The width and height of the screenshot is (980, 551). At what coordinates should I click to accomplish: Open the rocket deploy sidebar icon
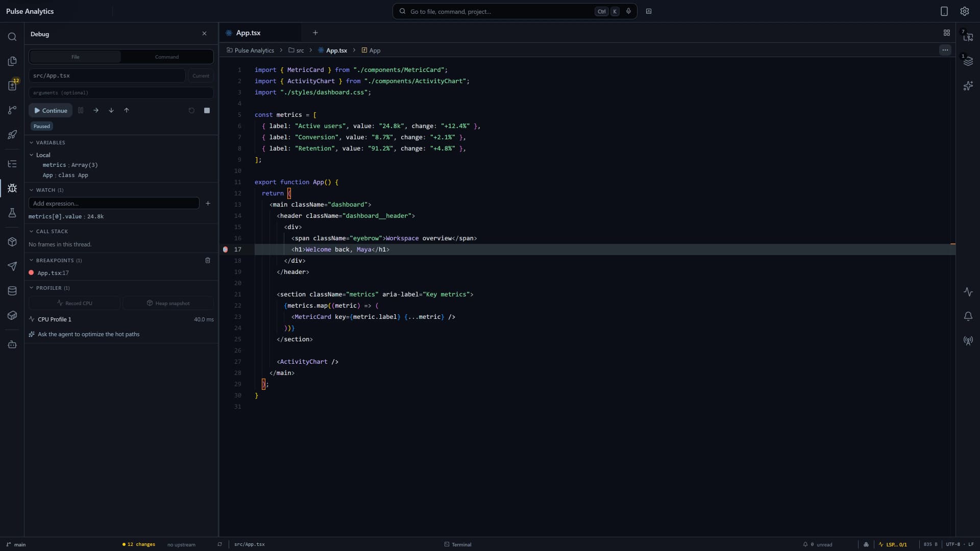pos(12,135)
